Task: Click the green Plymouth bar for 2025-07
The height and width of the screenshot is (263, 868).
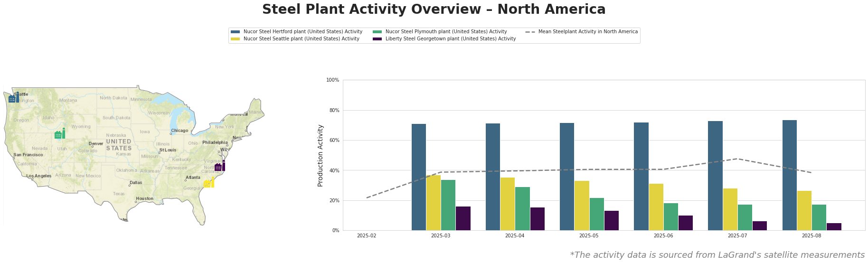Action: [745, 217]
